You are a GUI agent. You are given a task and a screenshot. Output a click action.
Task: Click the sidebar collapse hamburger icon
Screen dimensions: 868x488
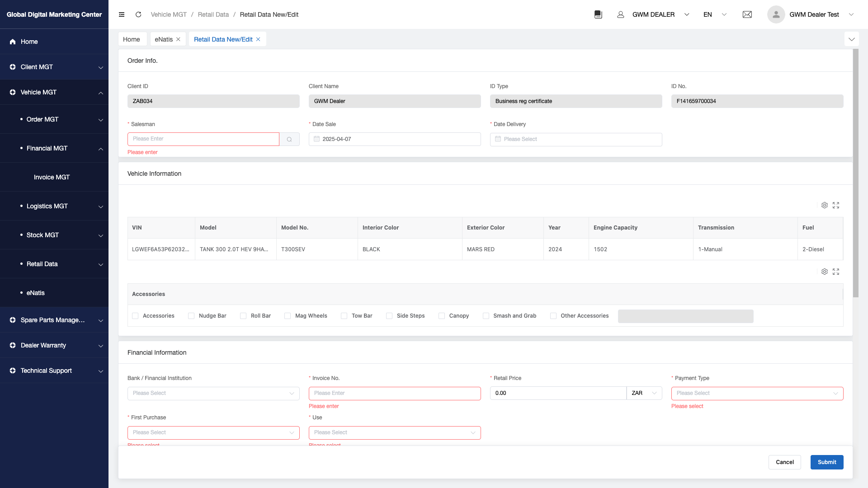coord(122,14)
